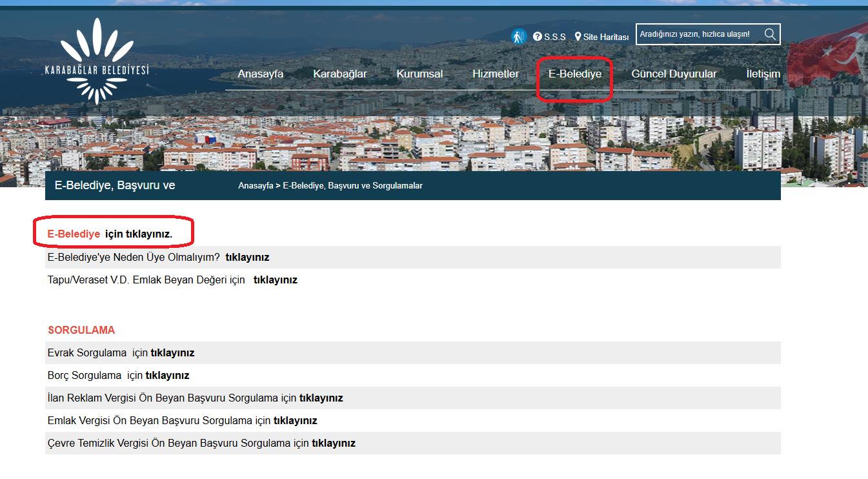Screen dimensions: 868x479
Task: Click tıklayınız for Çevre Temizlik Vergisi
Action: [x=334, y=443]
